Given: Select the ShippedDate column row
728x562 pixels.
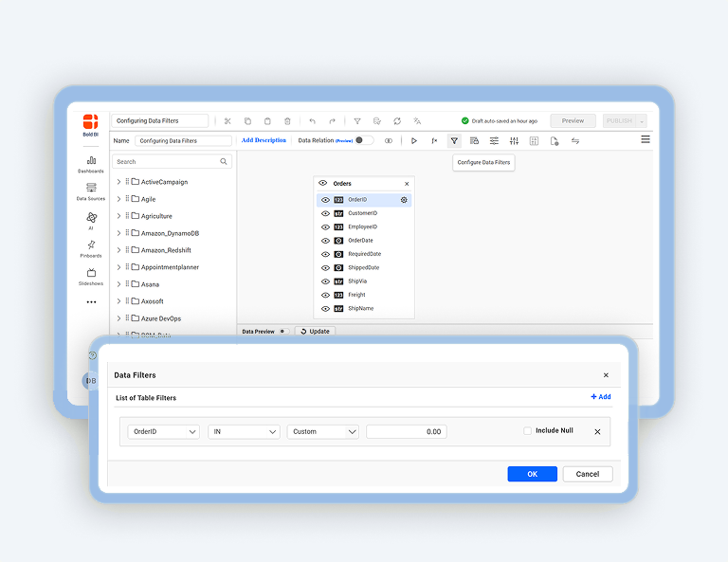Looking at the screenshot, I should pyautogui.click(x=364, y=268).
